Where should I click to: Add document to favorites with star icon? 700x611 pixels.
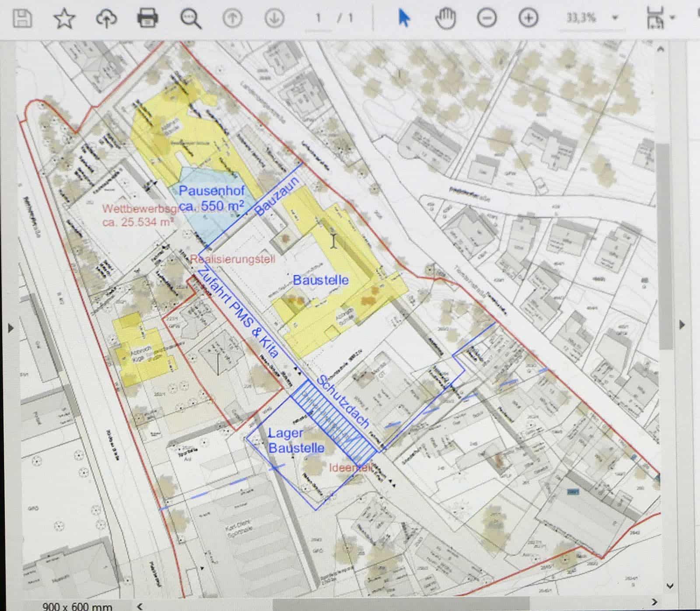(64, 18)
